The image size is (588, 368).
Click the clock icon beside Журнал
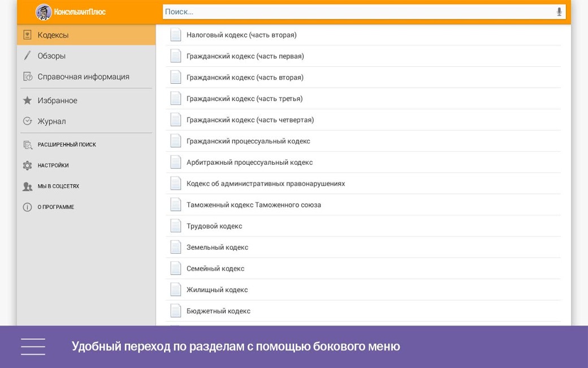tap(27, 121)
